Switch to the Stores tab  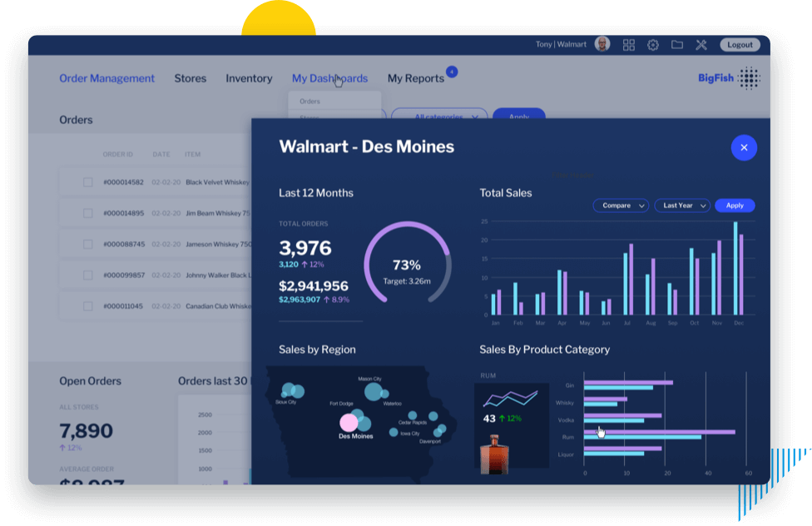(x=190, y=78)
